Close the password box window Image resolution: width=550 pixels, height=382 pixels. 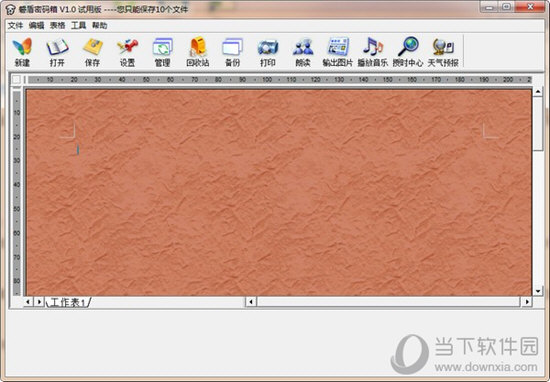coord(530,7)
